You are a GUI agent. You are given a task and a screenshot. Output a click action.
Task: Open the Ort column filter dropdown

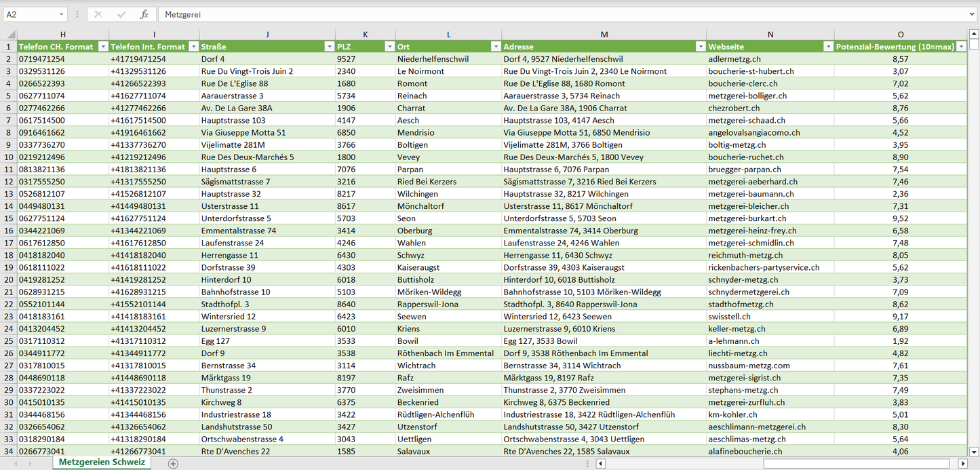tap(495, 47)
